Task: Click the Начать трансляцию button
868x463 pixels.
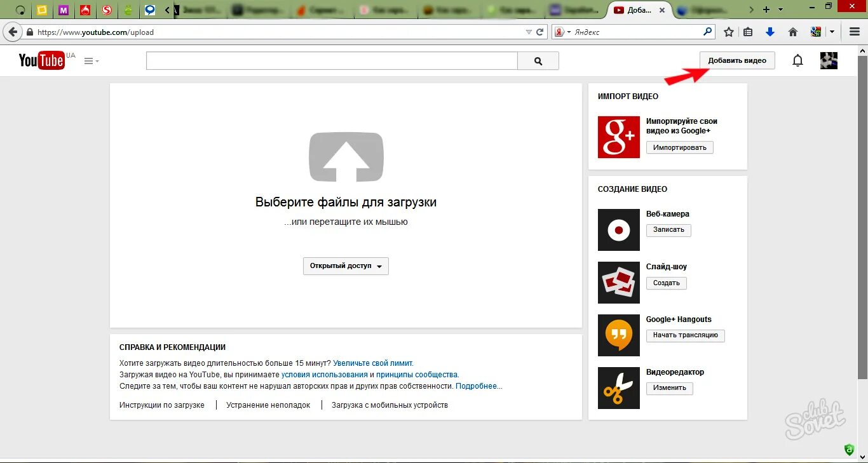Action: (686, 335)
